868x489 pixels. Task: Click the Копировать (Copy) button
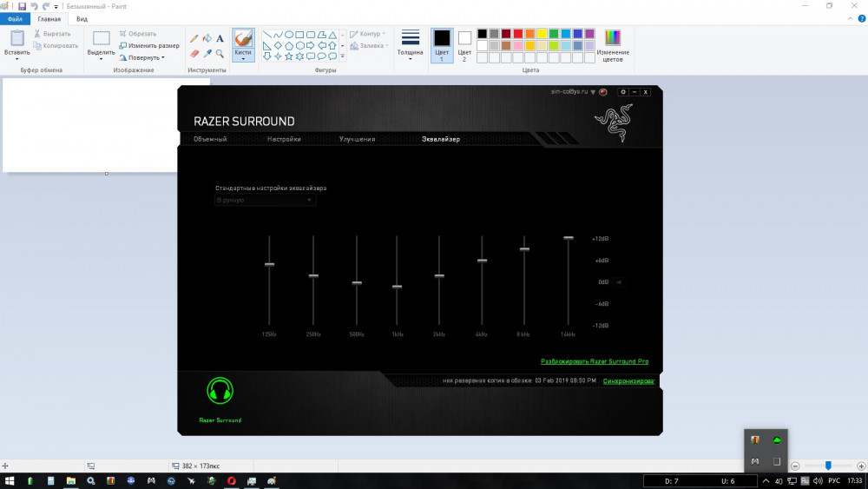click(56, 46)
